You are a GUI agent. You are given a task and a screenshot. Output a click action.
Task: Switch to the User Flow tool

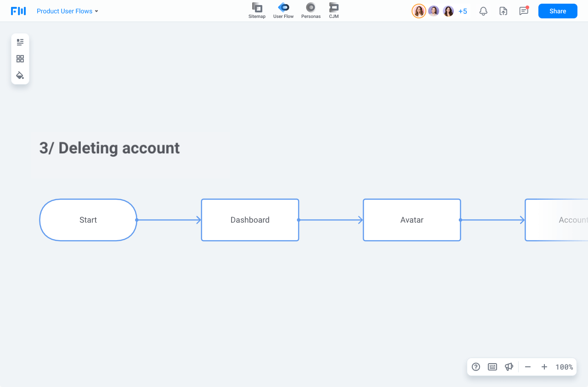click(x=283, y=11)
